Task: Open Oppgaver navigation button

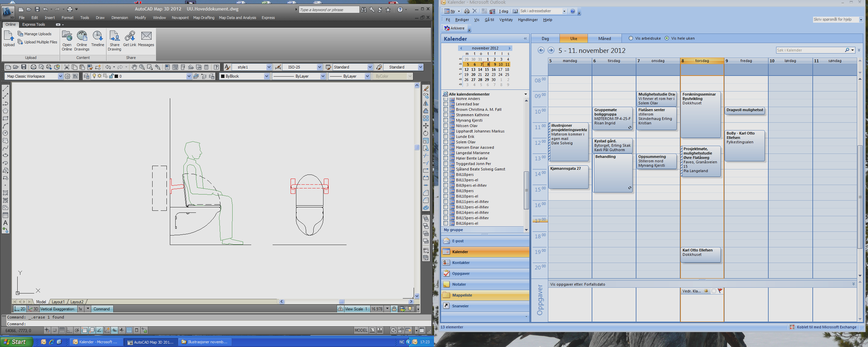Action: point(485,273)
